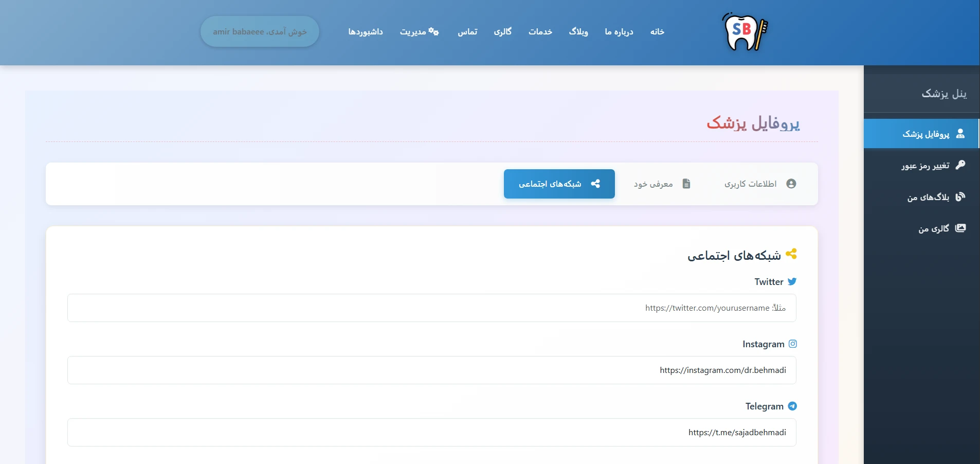The image size is (980, 464).
Task: Switch to the اطلاعات کاربری tab
Action: pos(759,184)
